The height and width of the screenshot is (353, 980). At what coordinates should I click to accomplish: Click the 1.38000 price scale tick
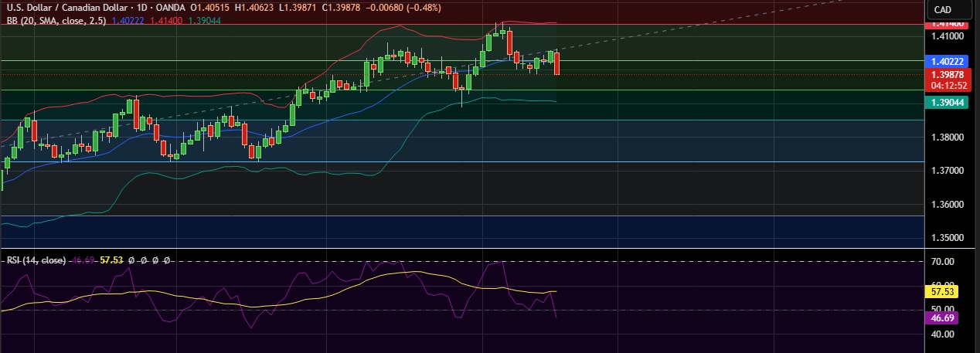[947, 137]
